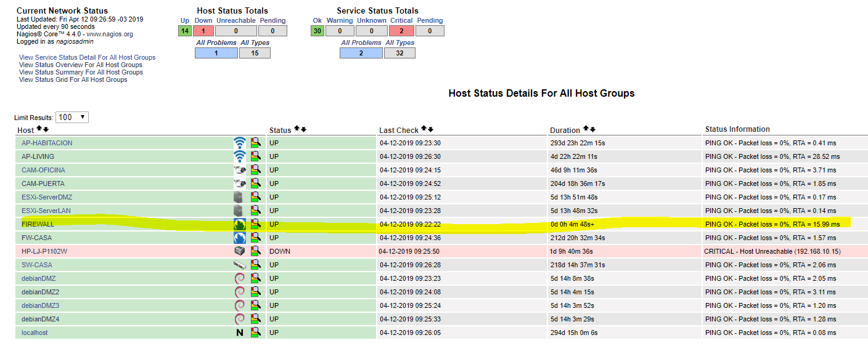The width and height of the screenshot is (868, 351).
Task: Open the CAM-PUERTA host link
Action: tap(43, 184)
